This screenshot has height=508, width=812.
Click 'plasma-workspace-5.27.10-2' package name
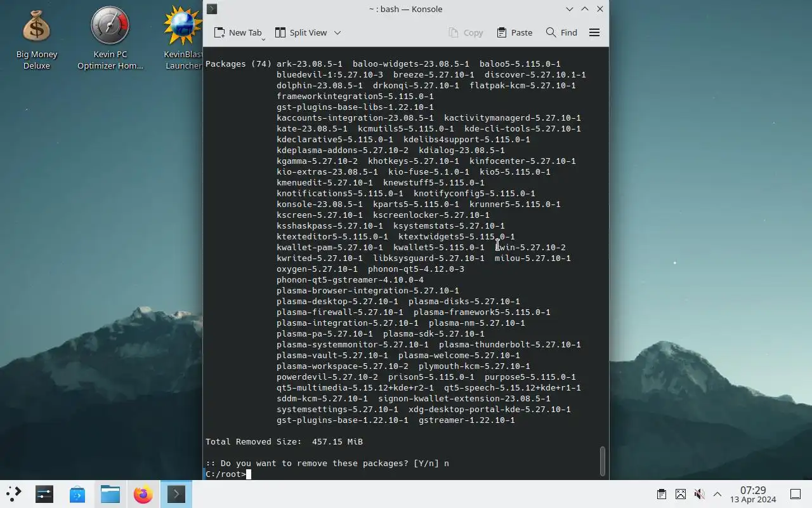click(x=343, y=366)
